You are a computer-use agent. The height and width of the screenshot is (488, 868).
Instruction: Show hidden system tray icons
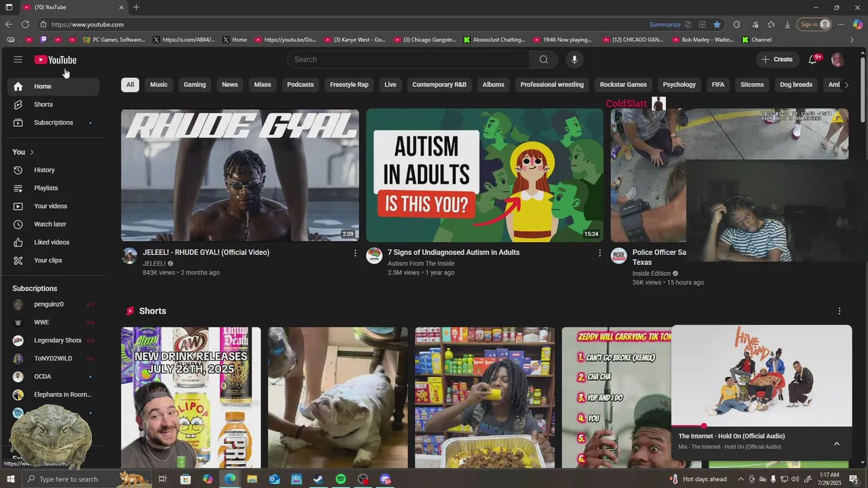coord(740,479)
